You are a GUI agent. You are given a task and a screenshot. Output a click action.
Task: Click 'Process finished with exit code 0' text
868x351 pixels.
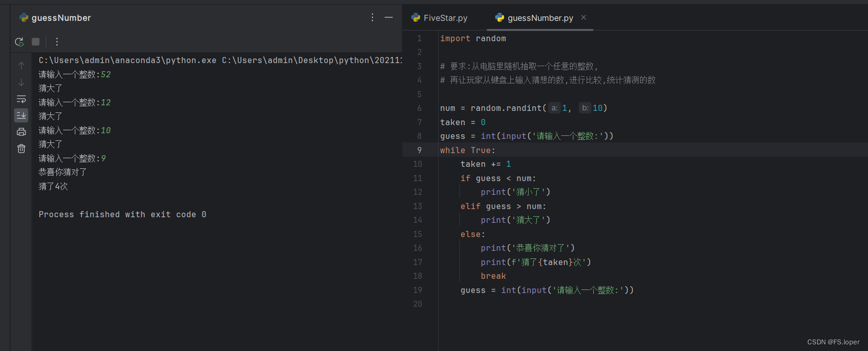click(x=123, y=214)
